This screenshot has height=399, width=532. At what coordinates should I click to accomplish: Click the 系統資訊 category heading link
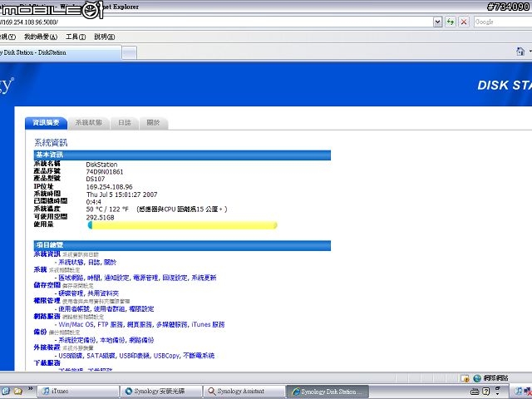(x=47, y=254)
